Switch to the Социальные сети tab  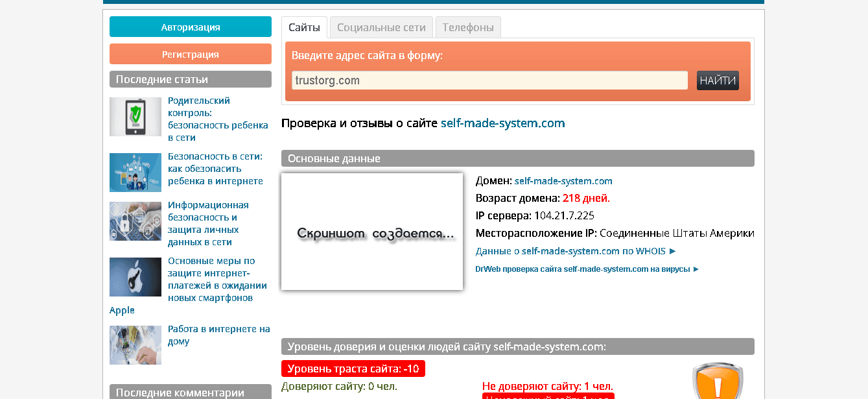(x=381, y=27)
